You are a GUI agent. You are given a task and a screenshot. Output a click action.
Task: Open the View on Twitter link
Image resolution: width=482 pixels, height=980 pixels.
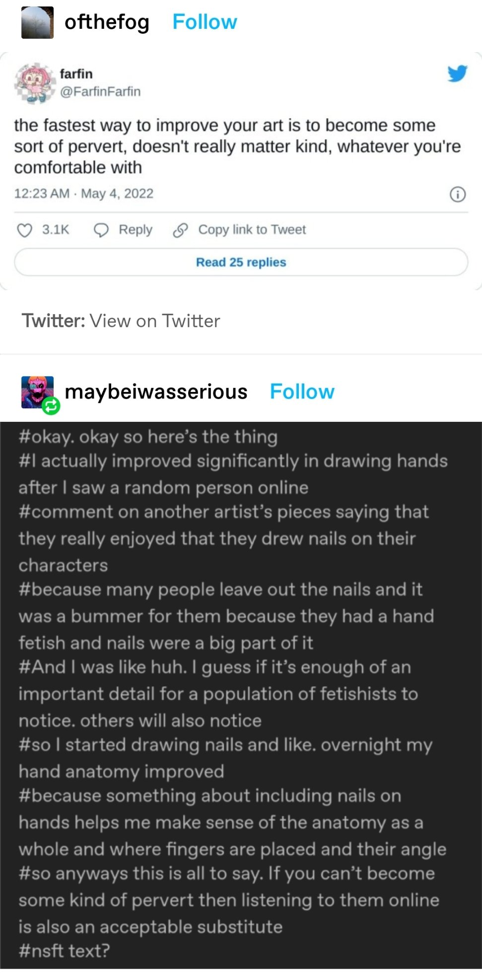(x=154, y=321)
